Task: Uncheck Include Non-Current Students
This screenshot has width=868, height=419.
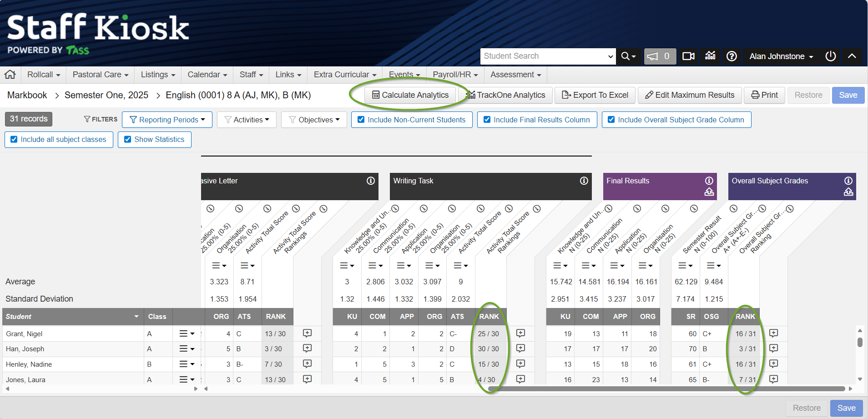Action: tap(361, 120)
